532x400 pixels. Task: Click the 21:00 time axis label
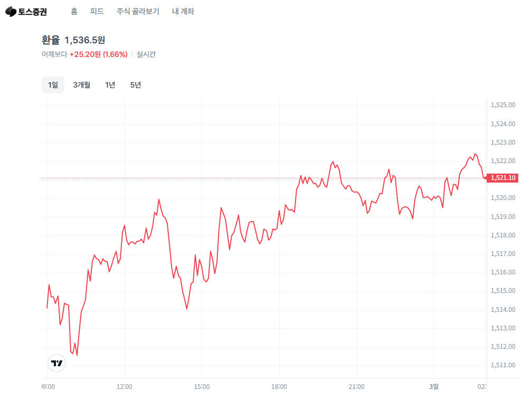[x=356, y=387]
